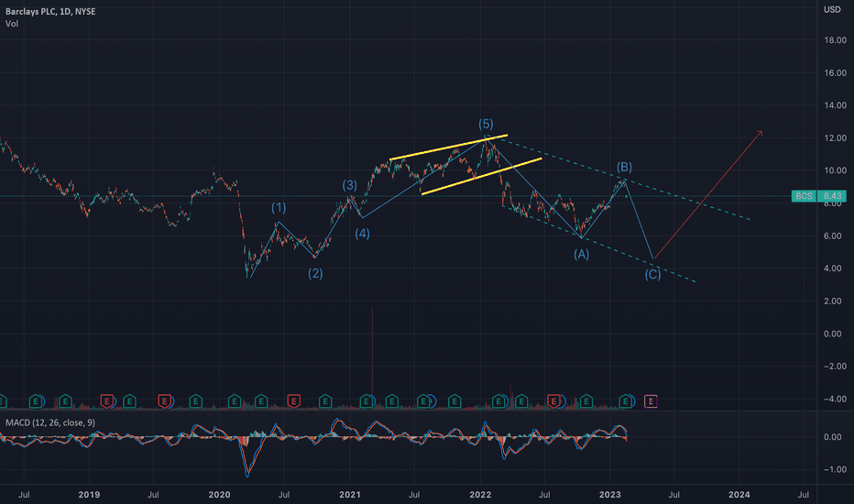The width and height of the screenshot is (854, 504).
Task: Click the 2022 time axis label
Action: 480,495
